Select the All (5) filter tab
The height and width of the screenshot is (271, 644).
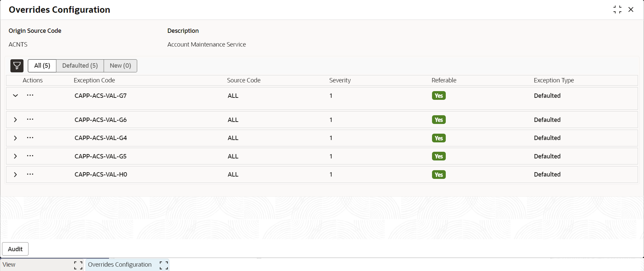click(42, 66)
